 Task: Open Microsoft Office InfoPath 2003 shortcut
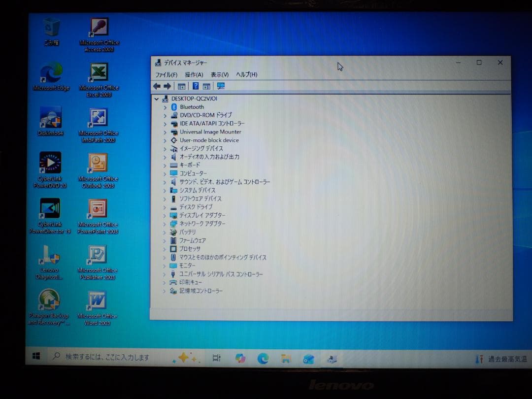tap(99, 125)
